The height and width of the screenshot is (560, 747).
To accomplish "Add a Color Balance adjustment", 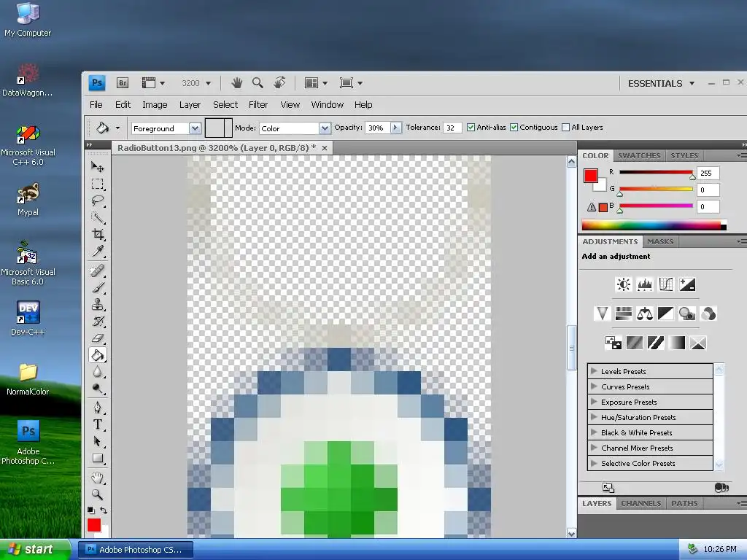I will (x=645, y=314).
